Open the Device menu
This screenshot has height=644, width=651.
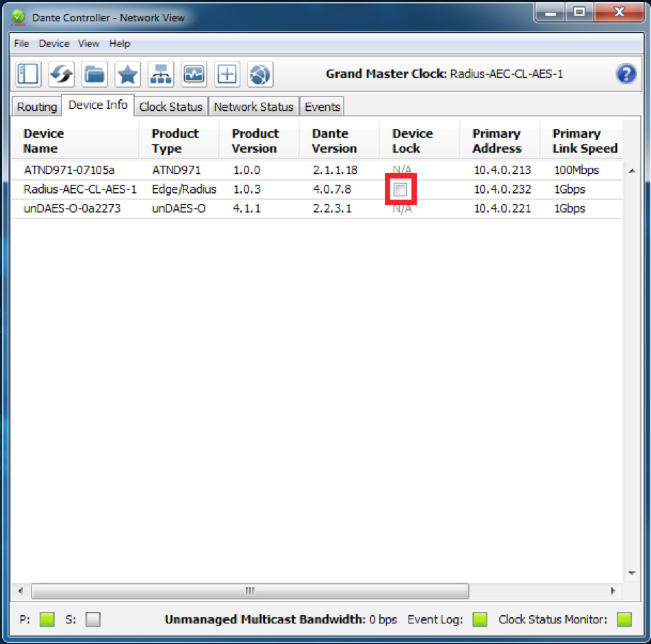[54, 43]
